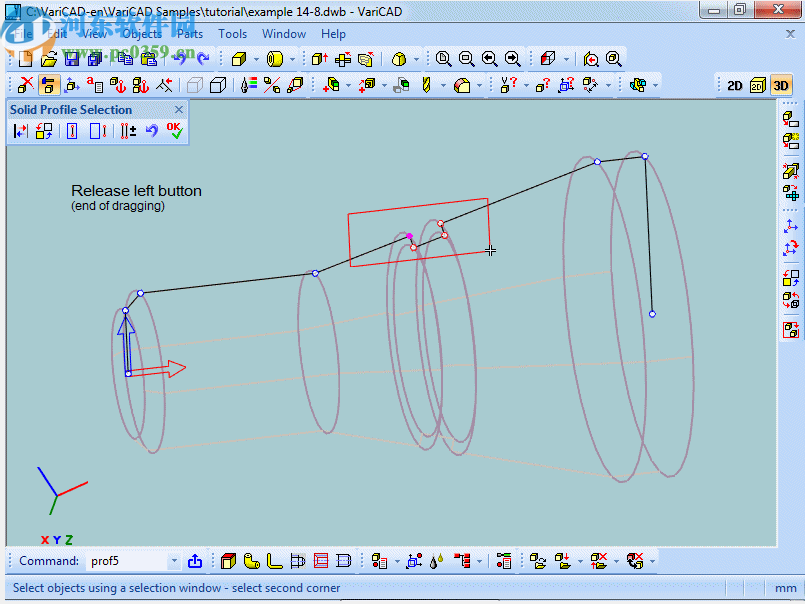Open the Objects menu
This screenshot has width=805, height=604.
(x=142, y=34)
